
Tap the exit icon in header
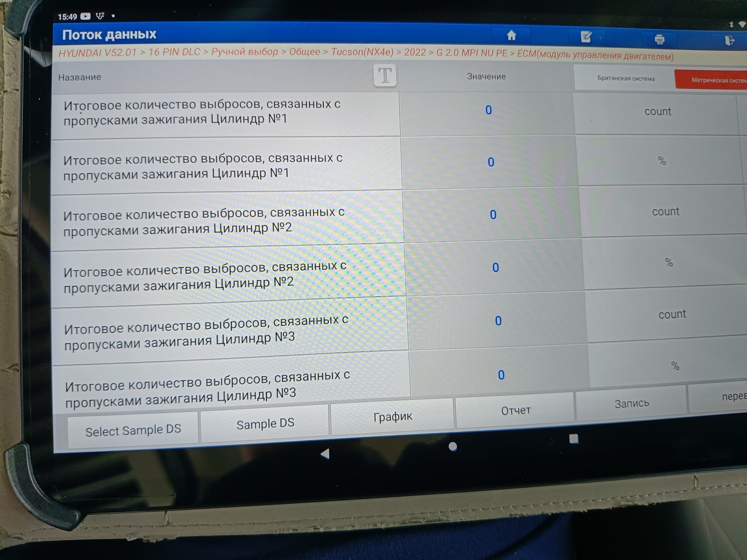tap(730, 40)
